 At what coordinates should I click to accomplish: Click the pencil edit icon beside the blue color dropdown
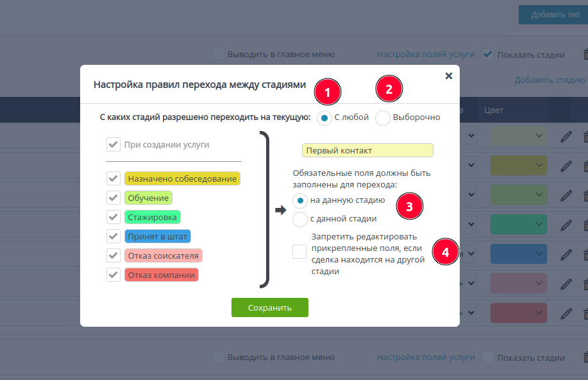pyautogui.click(x=566, y=254)
